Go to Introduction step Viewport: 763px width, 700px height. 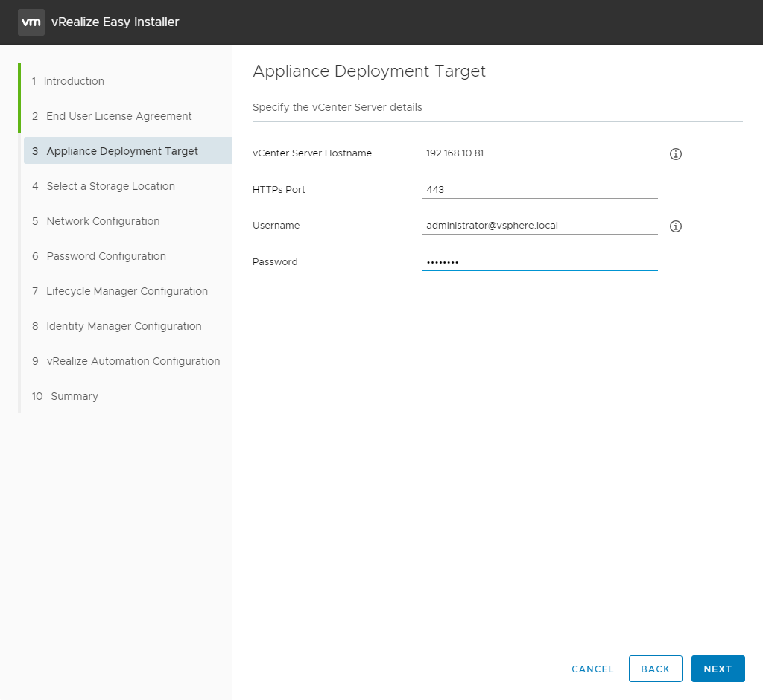click(x=68, y=81)
